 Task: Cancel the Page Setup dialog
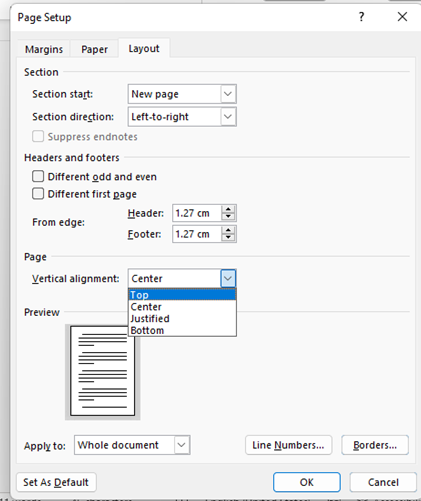pyautogui.click(x=383, y=482)
